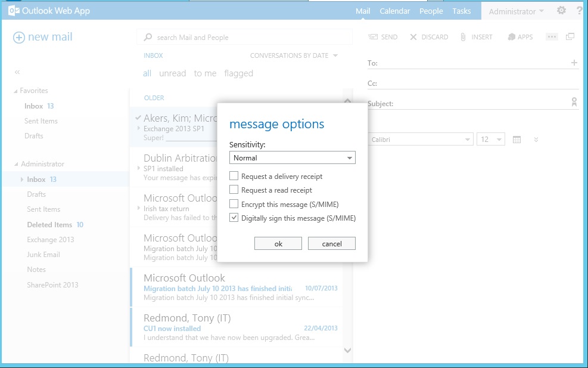Open the Apps toolbar icon
Screen dimensions: 588x368
(511, 37)
